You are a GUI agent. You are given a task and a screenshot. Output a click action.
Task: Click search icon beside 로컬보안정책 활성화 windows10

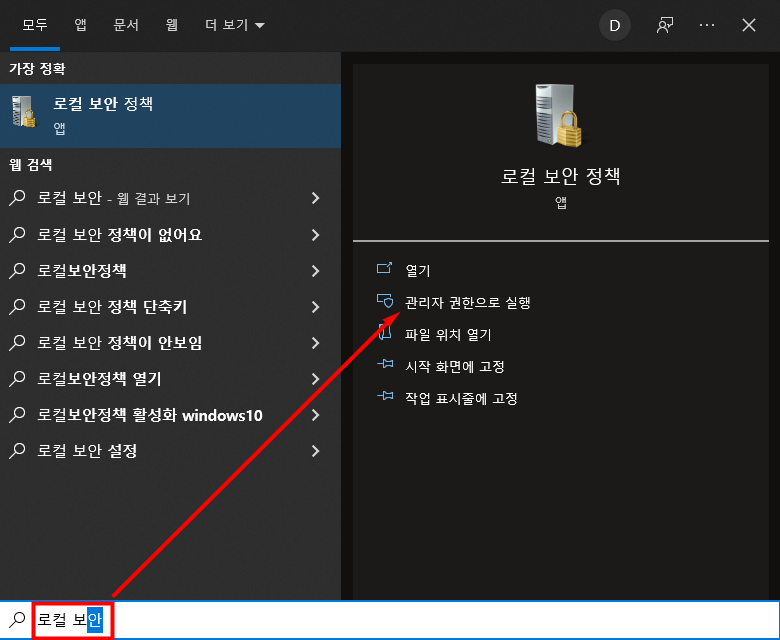[17, 415]
